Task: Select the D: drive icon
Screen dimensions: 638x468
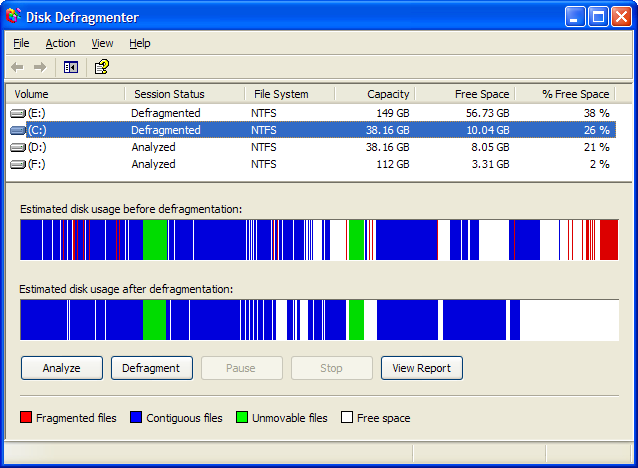Action: (18, 147)
